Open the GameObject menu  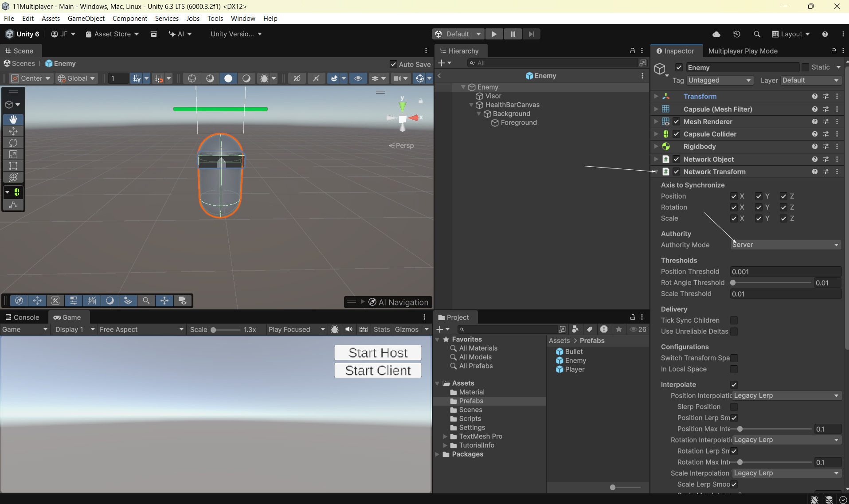click(x=86, y=18)
